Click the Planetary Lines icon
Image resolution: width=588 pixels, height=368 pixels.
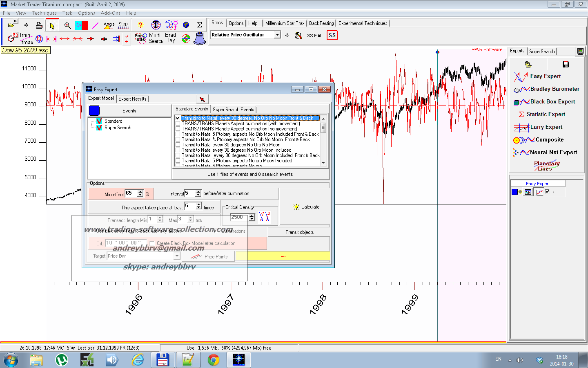coord(546,166)
